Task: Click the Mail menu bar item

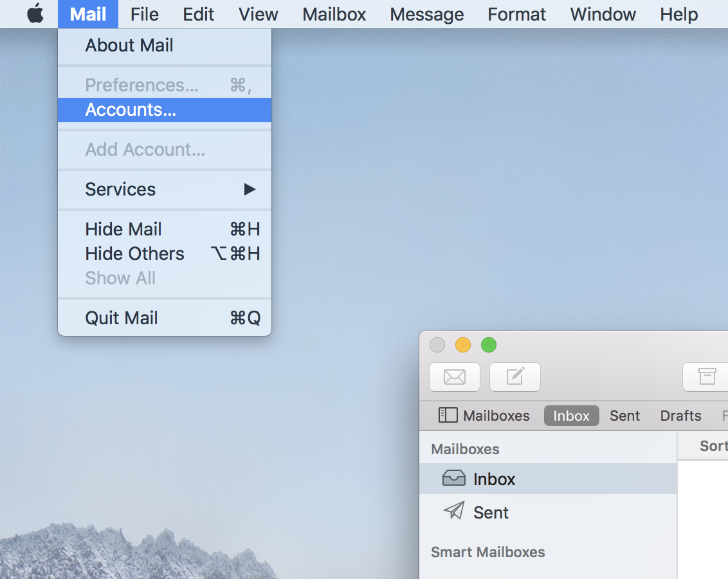Action: (87, 14)
